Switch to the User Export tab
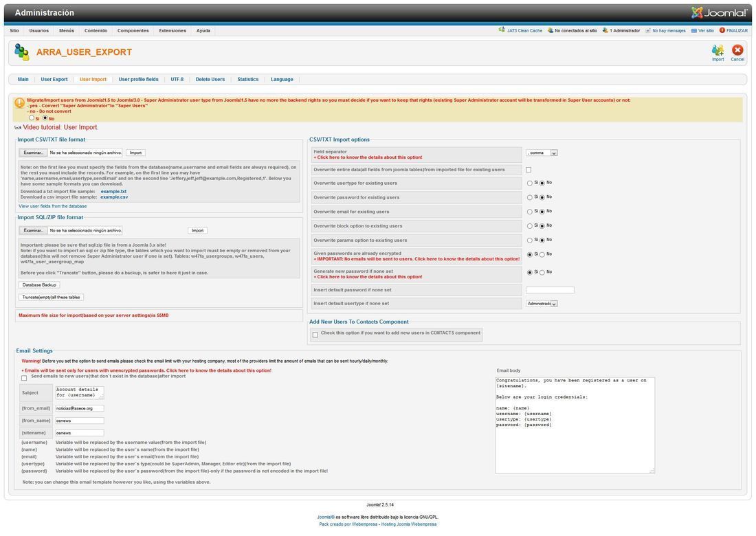 tap(54, 79)
